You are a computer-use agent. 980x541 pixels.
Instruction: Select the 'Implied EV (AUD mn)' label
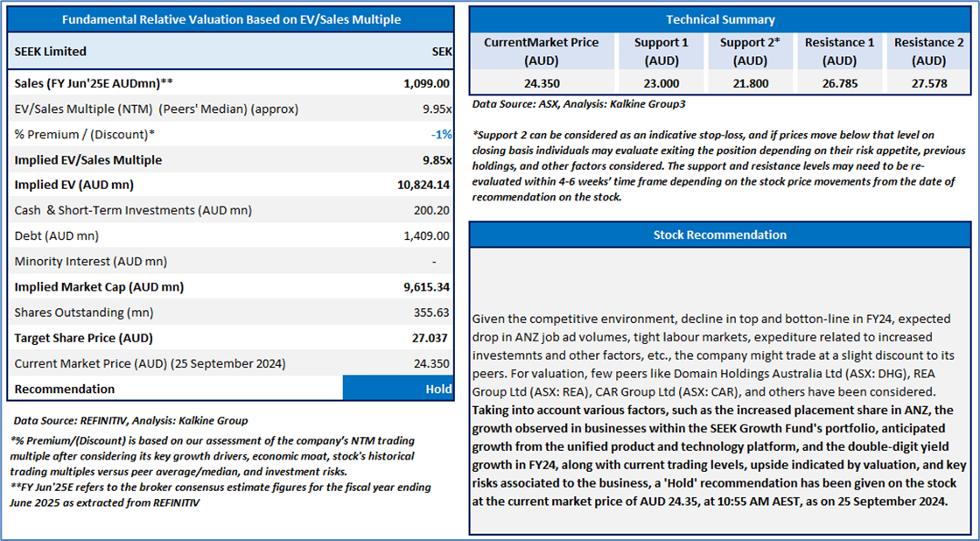73,185
